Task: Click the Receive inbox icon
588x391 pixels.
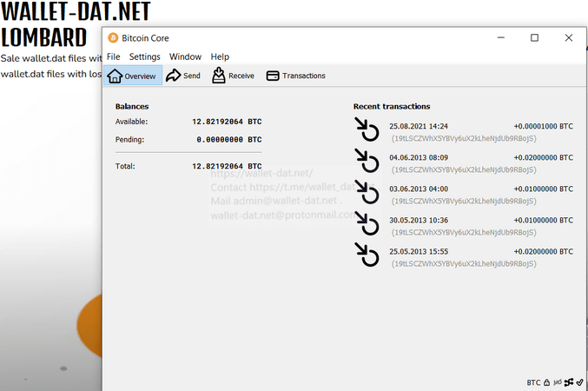Action: point(219,75)
